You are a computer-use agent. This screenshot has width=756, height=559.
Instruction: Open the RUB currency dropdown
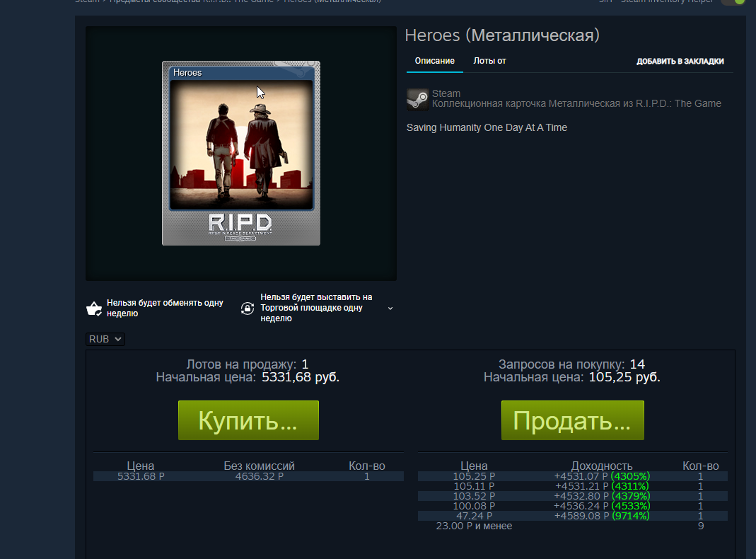[105, 339]
